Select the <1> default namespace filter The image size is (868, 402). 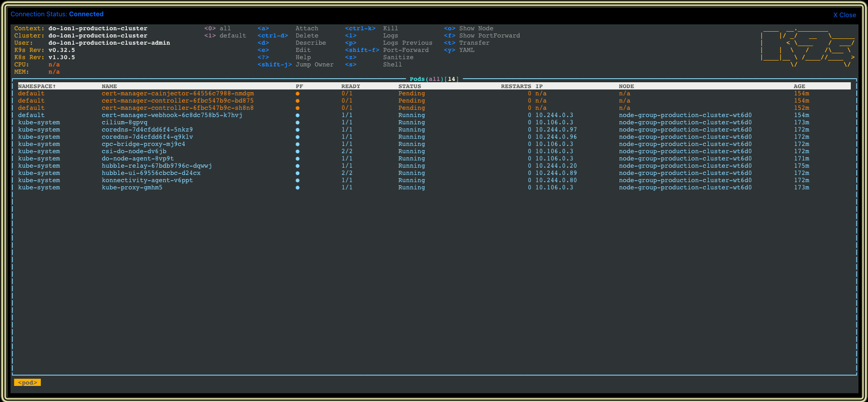coord(225,36)
